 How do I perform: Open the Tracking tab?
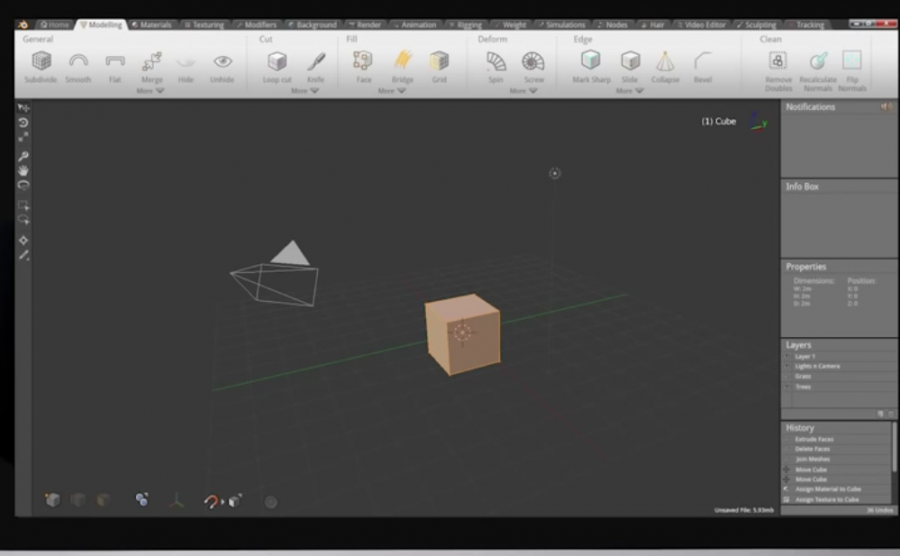(x=806, y=25)
